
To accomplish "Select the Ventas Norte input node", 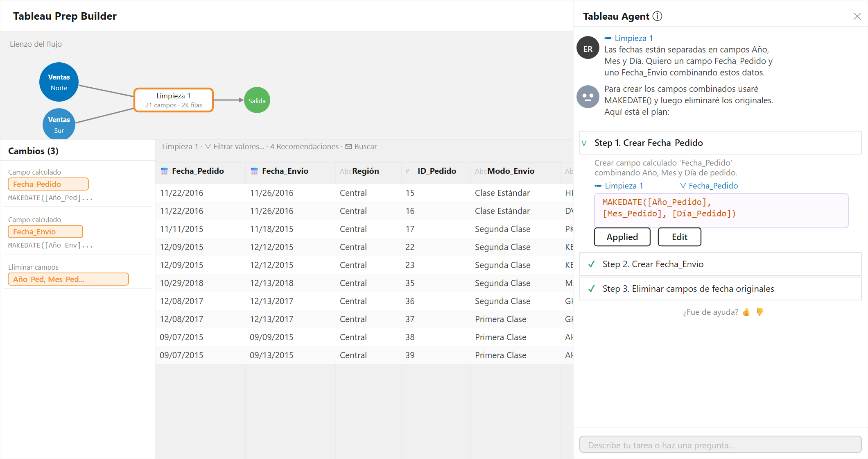I will coord(59,82).
